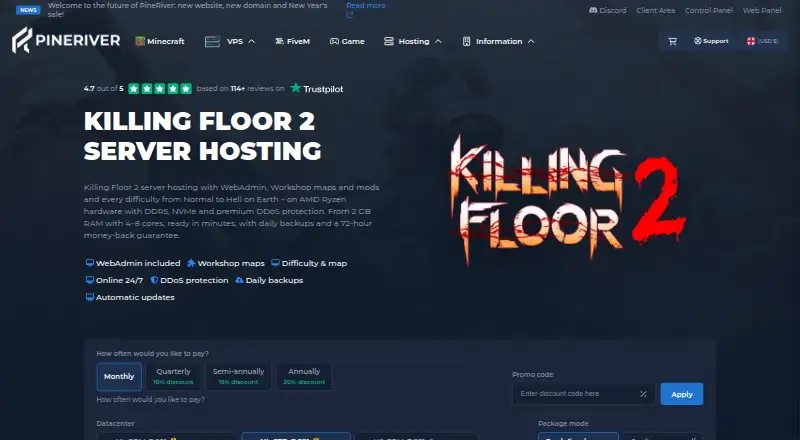Click the FiveM icon
800x440 pixels.
280,41
